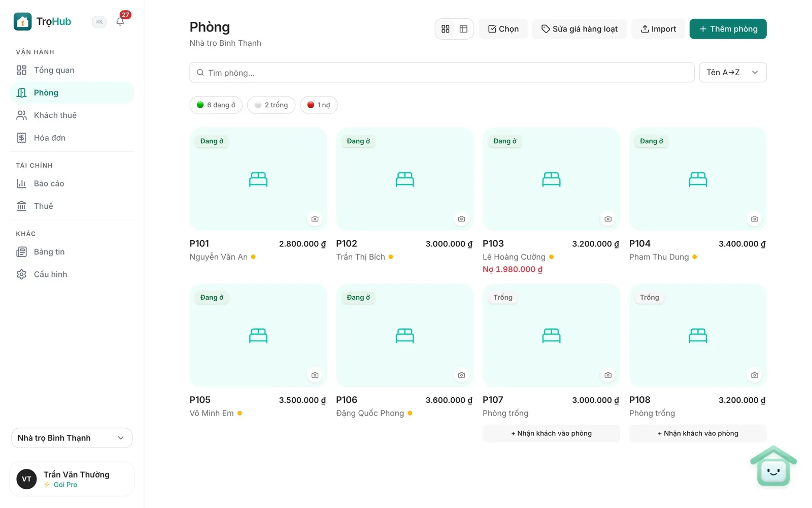Open the P101 room bed thumbnail
Image resolution: width=812 pixels, height=508 pixels.
258,179
